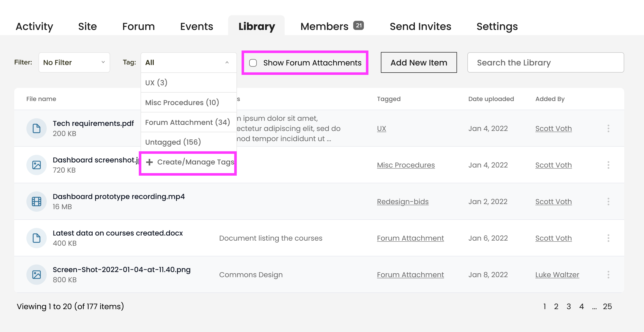Image resolution: width=644 pixels, height=332 pixels.
Task: Go to page 3 in pagination
Action: pyautogui.click(x=569, y=307)
